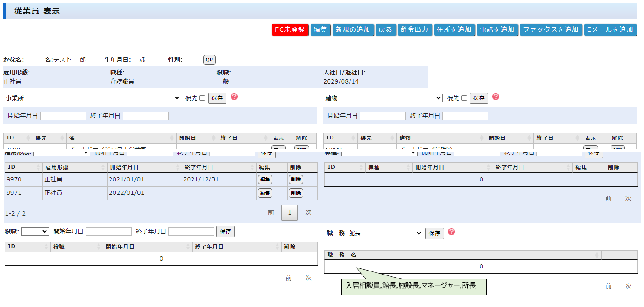
Task: Click help icon next to 建物 save button
Action: click(x=496, y=97)
